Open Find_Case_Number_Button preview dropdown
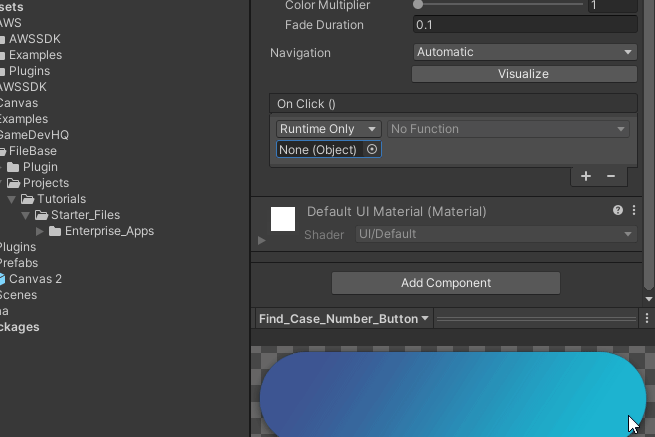The image size is (655, 437). pos(344,319)
